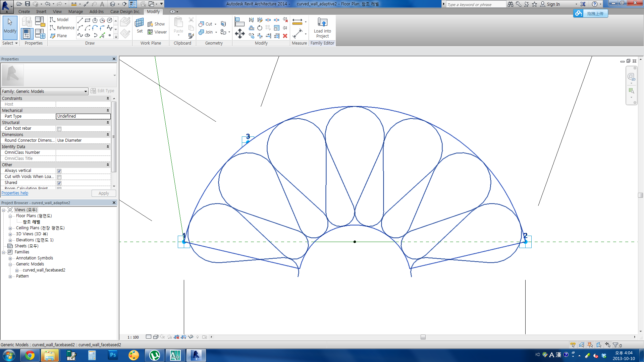
Task: Toggle the Always vertical checkbox
Action: click(x=59, y=171)
